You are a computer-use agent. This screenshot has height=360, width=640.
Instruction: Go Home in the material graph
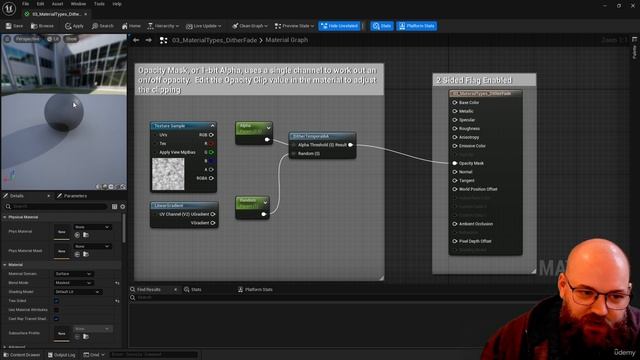131,26
